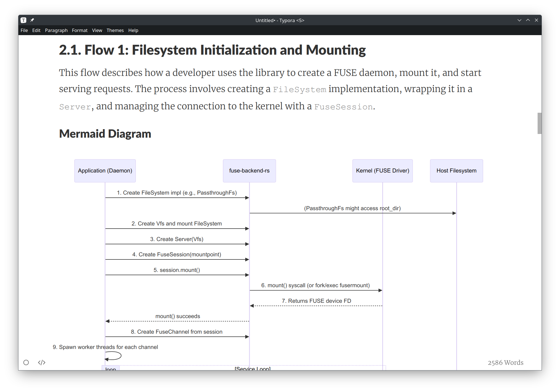560x392 pixels.
Task: Open the Help menu
Action: click(x=133, y=30)
